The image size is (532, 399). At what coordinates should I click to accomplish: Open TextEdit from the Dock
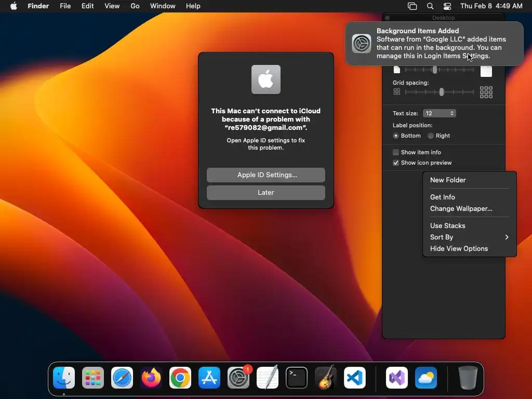(x=268, y=378)
